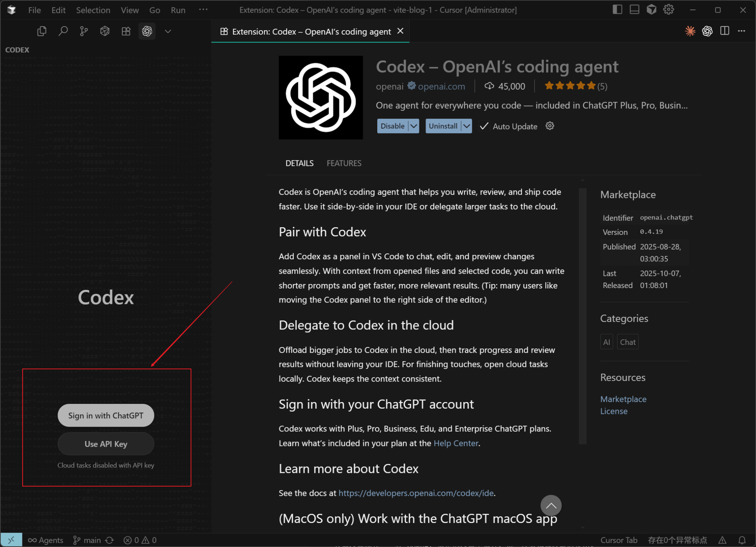Expand the chevron below the activity bar icons
756x547 pixels.
click(x=168, y=31)
